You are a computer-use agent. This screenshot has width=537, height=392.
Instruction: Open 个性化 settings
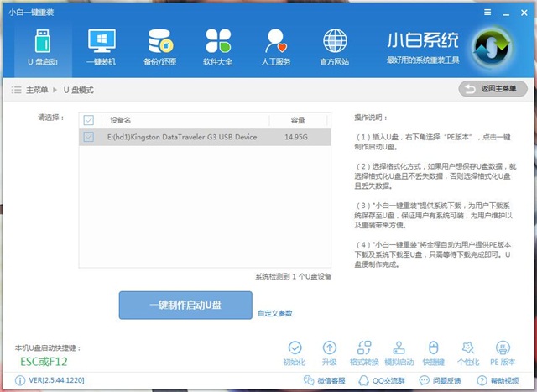click(468, 353)
